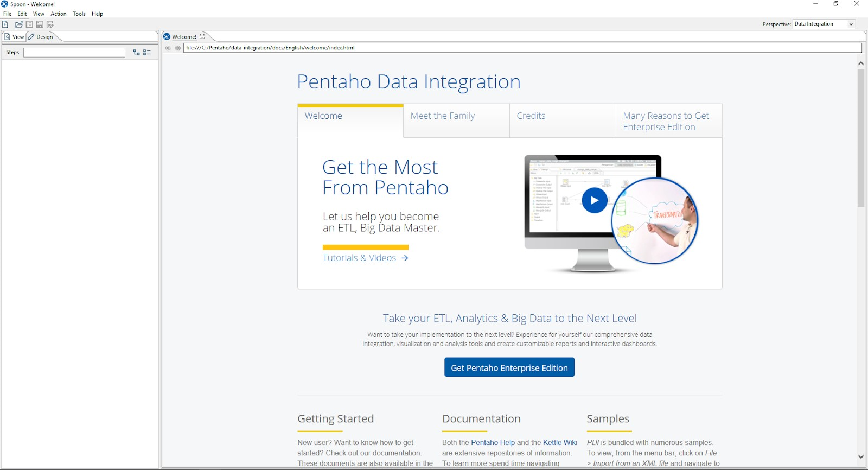Open the Perspective dropdown
The image size is (868, 470).
[x=824, y=24]
